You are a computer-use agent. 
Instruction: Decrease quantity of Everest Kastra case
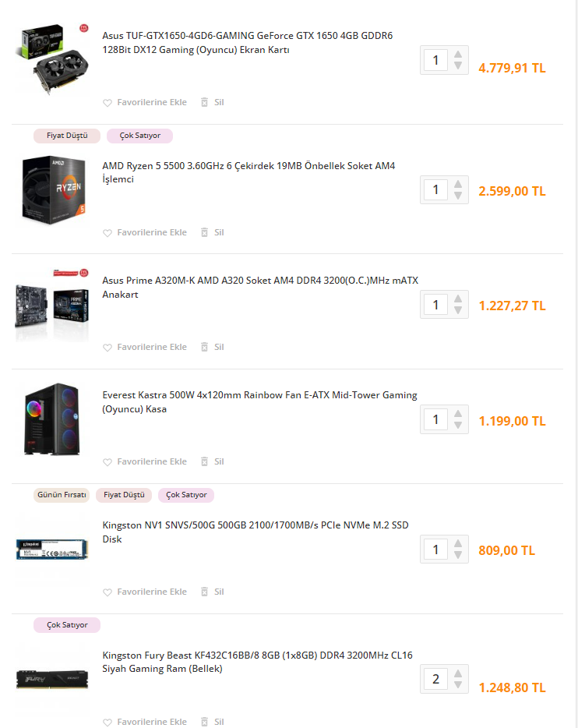[458, 425]
